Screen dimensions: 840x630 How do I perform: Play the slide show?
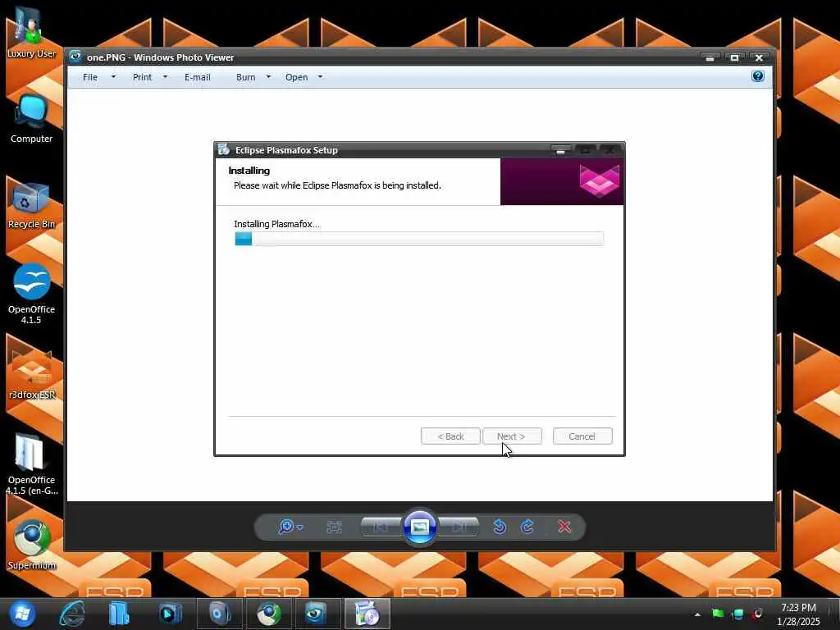(x=419, y=527)
